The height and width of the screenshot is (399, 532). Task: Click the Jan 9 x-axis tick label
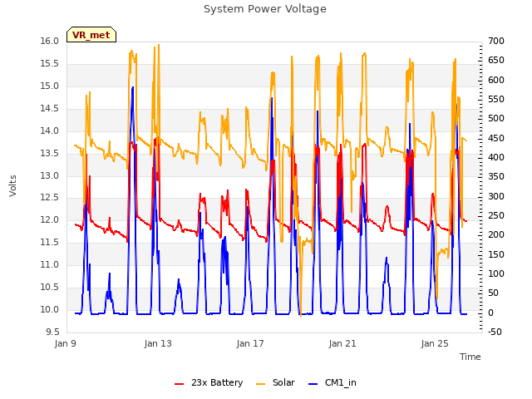point(65,343)
